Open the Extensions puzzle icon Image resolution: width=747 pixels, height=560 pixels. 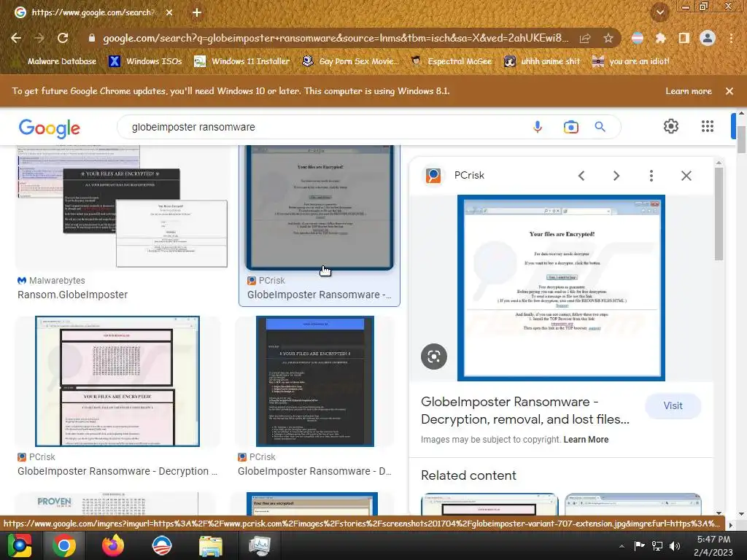(660, 38)
